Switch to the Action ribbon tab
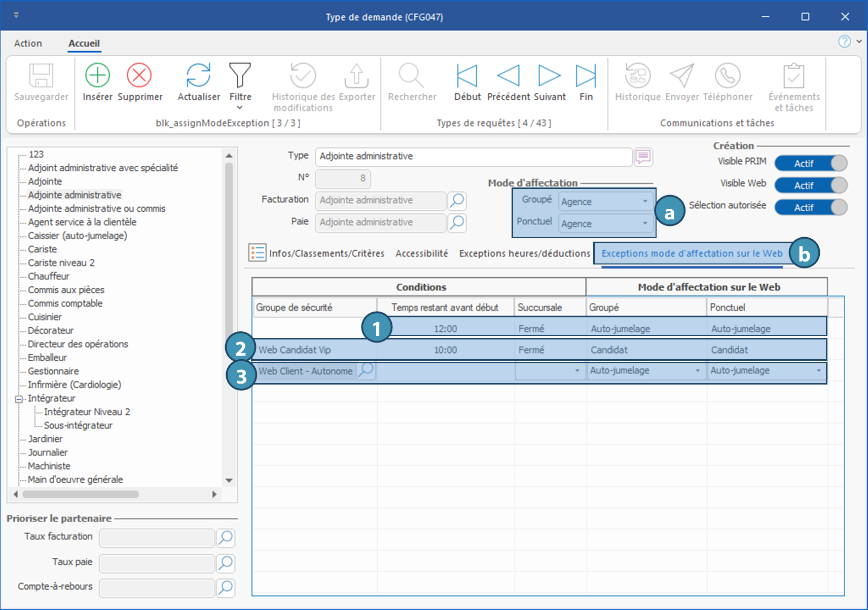 tap(28, 44)
